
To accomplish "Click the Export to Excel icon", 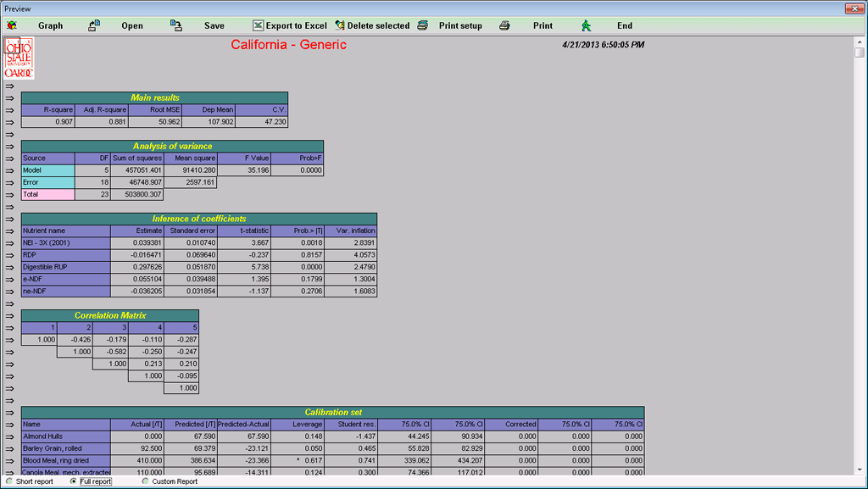I will [258, 25].
